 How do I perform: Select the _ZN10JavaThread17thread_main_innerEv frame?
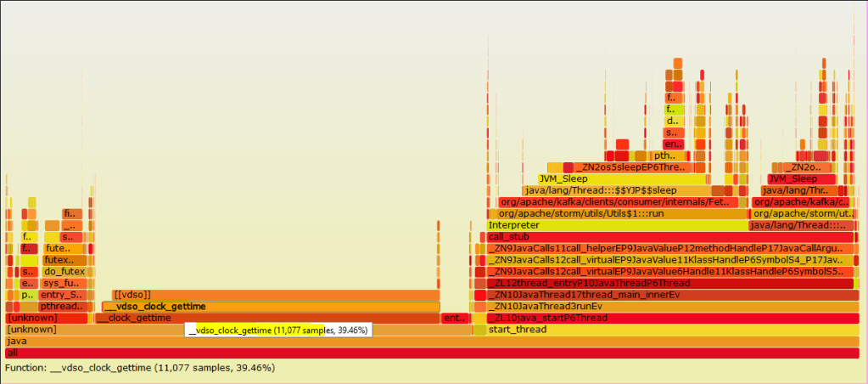(x=672, y=295)
